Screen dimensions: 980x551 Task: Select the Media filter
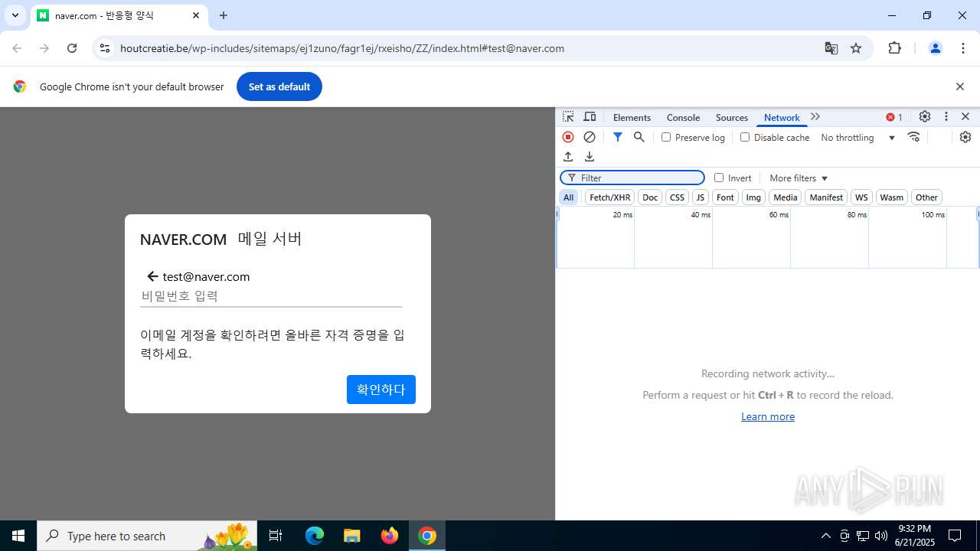[x=785, y=197]
